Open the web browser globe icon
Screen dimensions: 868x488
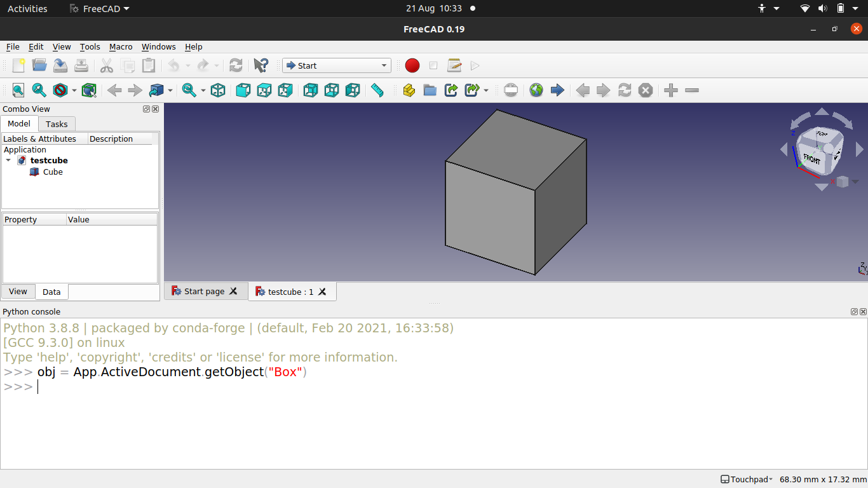[536, 90]
